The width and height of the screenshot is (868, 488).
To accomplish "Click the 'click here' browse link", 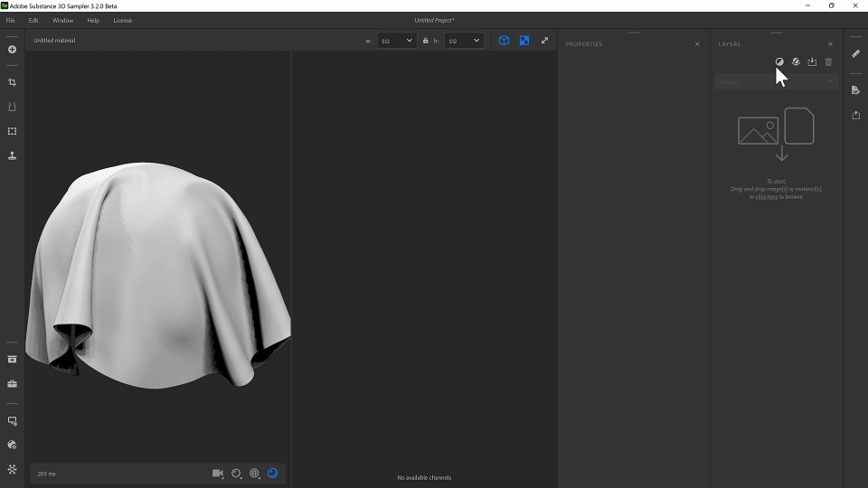I will (x=767, y=197).
